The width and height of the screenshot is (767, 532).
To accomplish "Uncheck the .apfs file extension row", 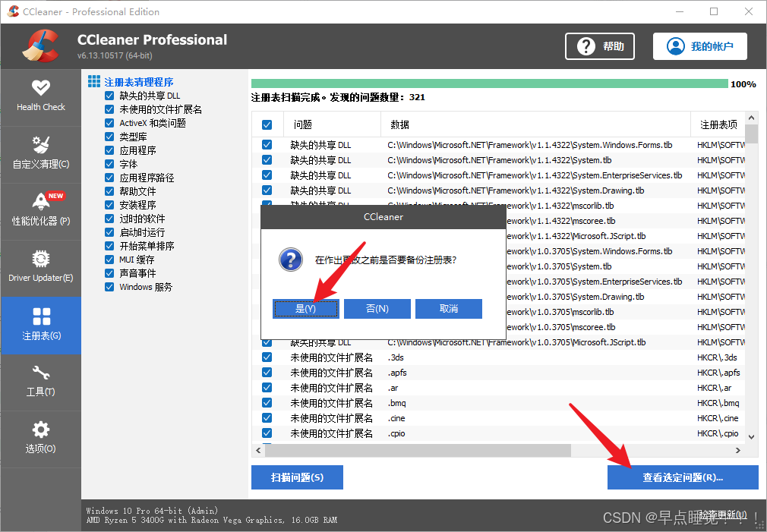I will point(267,372).
